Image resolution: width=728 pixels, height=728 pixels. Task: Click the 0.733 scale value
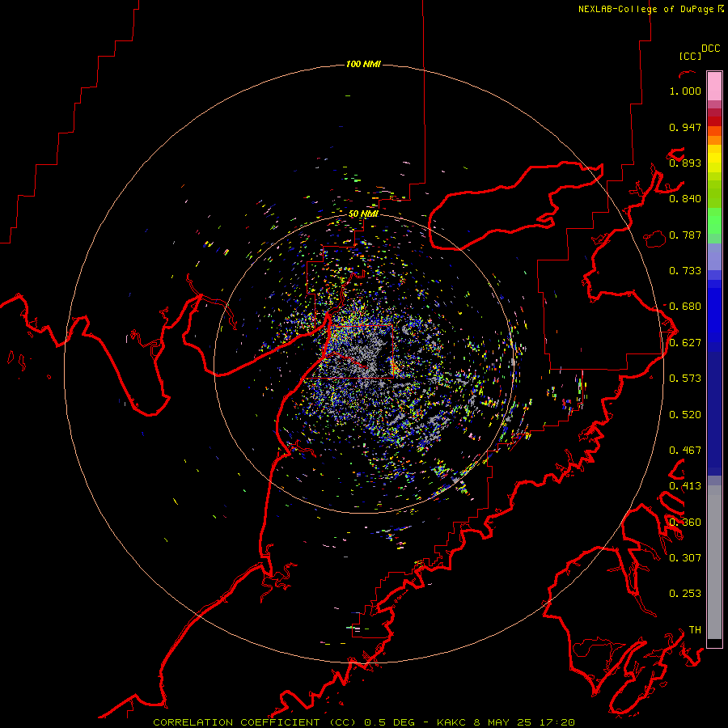tap(685, 271)
